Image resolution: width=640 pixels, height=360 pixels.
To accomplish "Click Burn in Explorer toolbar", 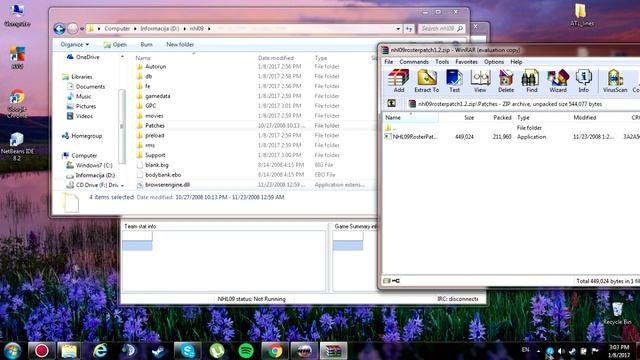I will [x=146, y=44].
